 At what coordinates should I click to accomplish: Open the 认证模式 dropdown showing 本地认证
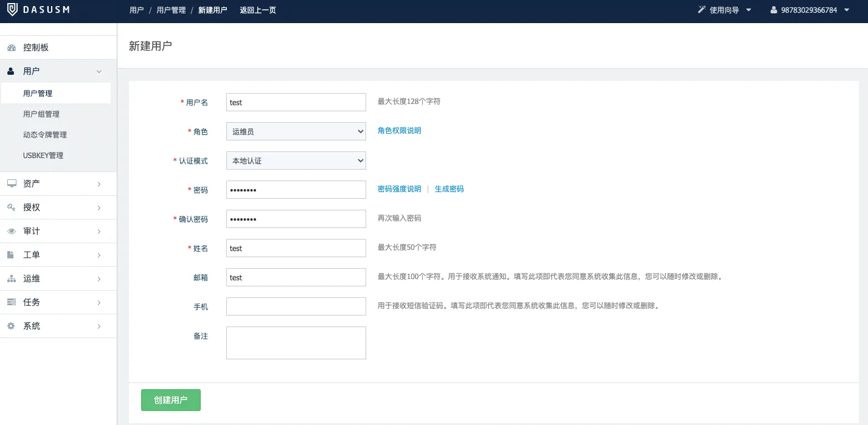pos(296,160)
